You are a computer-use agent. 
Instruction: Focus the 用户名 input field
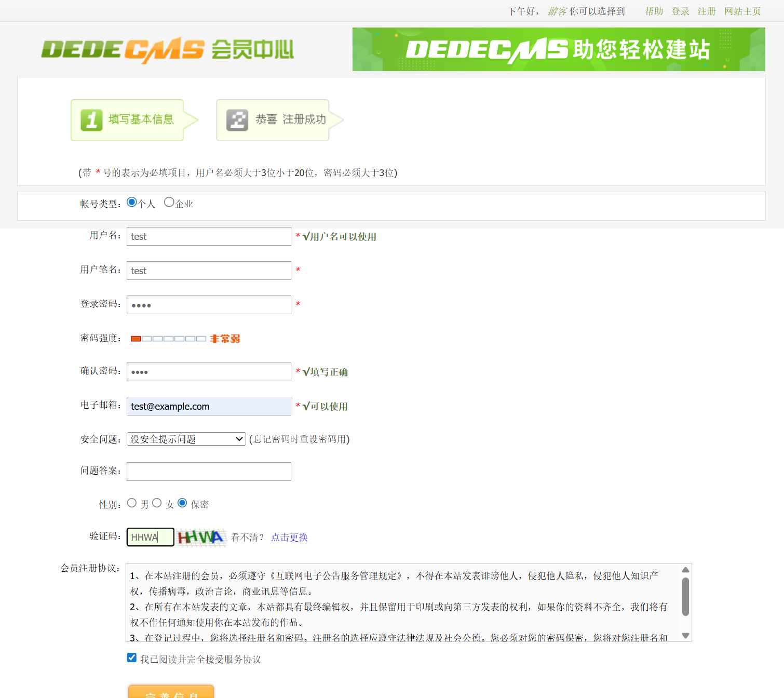click(209, 236)
